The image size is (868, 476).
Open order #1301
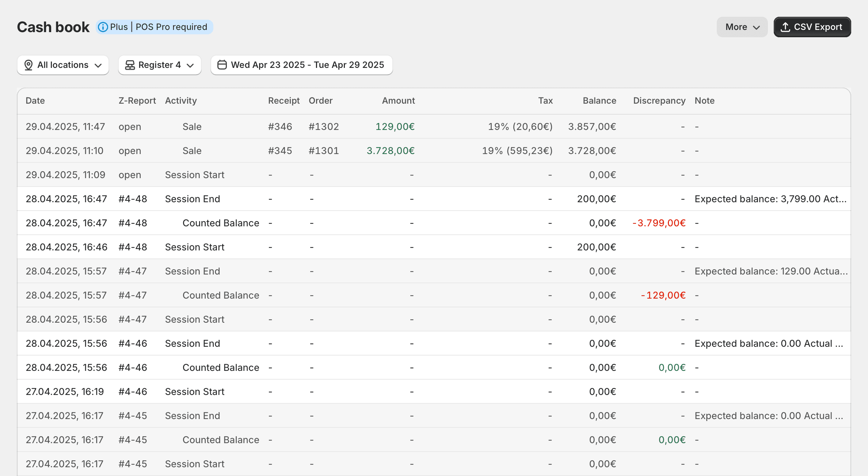pyautogui.click(x=323, y=151)
